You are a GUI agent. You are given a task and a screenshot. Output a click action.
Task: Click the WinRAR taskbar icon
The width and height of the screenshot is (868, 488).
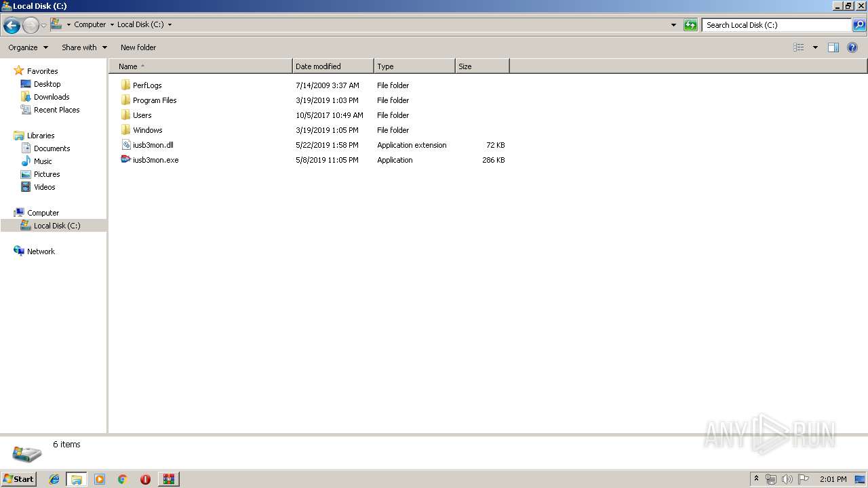[x=168, y=479]
